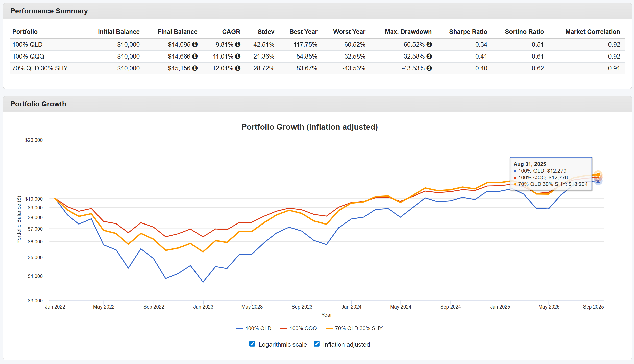
Task: Click the orange Aug 2025 data point marker
Action: click(x=598, y=175)
